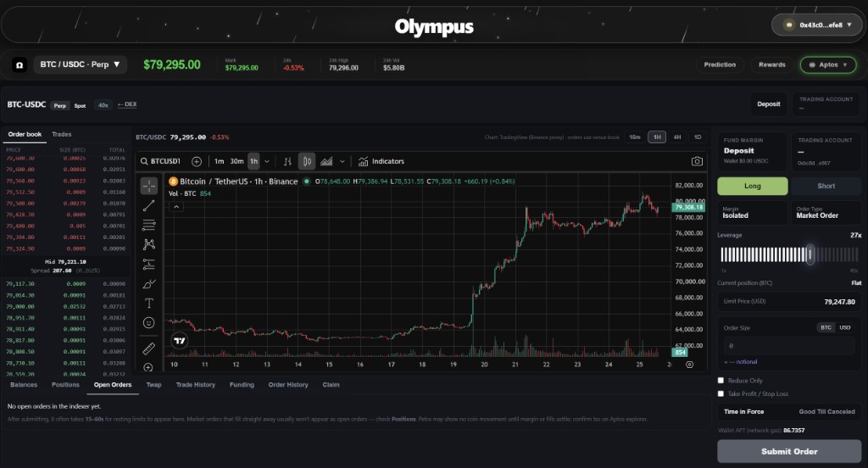
Task: Select the area chart style icon
Action: [x=326, y=161]
